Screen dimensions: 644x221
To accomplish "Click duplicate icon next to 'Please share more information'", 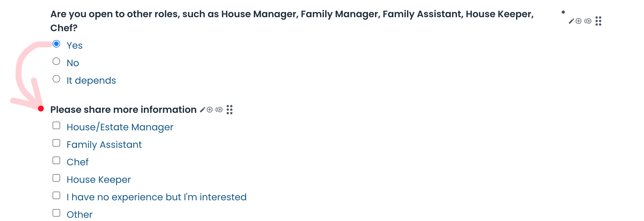I will tap(219, 110).
